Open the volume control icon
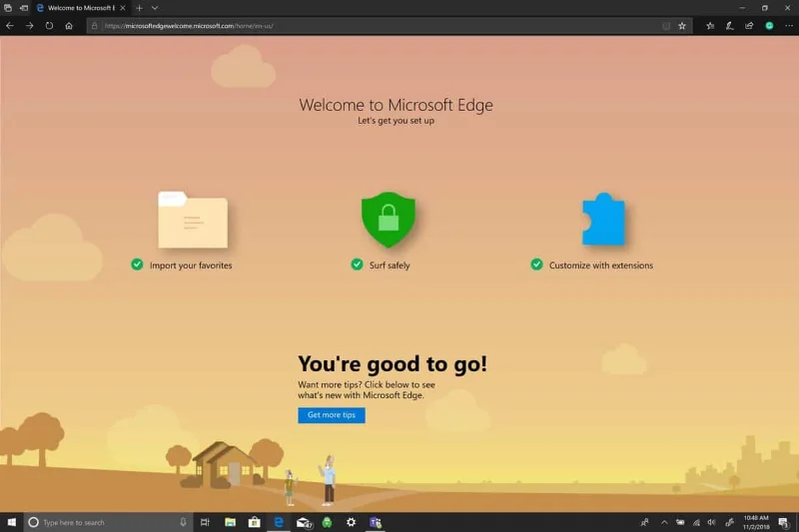The height and width of the screenshot is (532, 799). coord(712,522)
